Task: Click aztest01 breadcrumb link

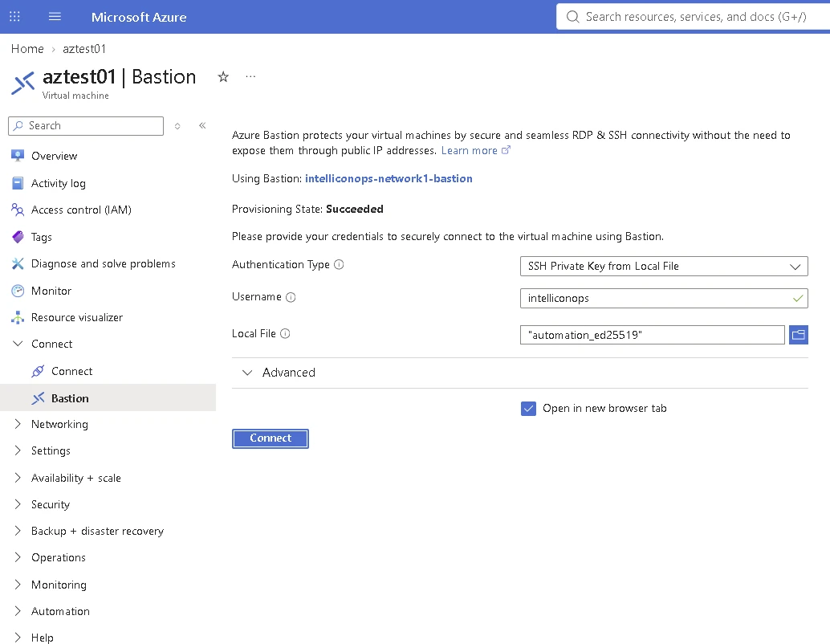Action: pyautogui.click(x=84, y=49)
